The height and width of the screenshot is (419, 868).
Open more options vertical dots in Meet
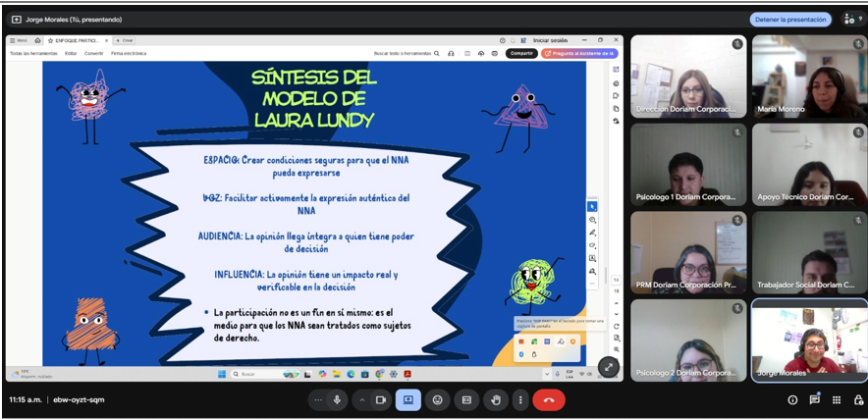pos(520,399)
